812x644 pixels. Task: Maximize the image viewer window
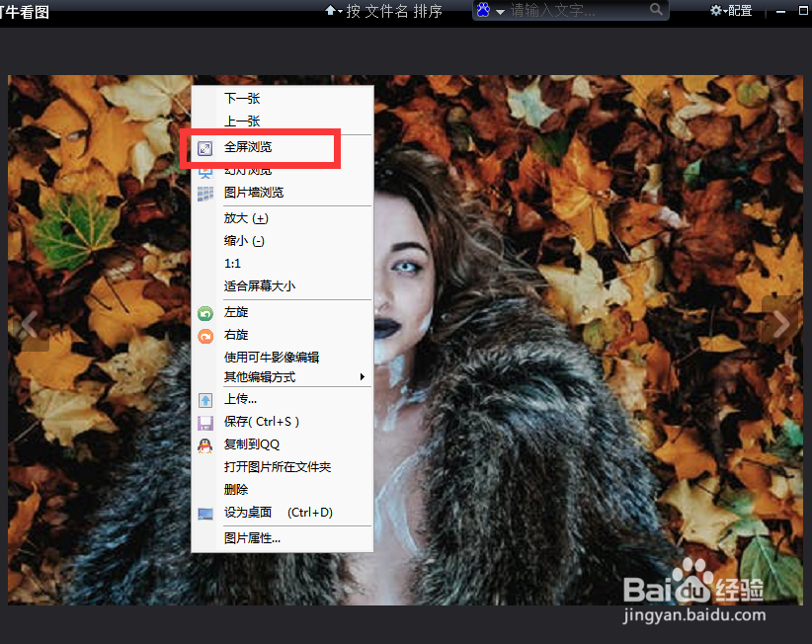click(803, 10)
